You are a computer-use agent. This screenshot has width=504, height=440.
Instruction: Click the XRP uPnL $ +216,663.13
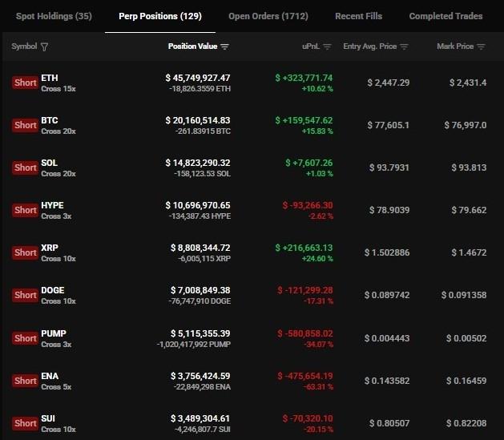pyautogui.click(x=304, y=248)
